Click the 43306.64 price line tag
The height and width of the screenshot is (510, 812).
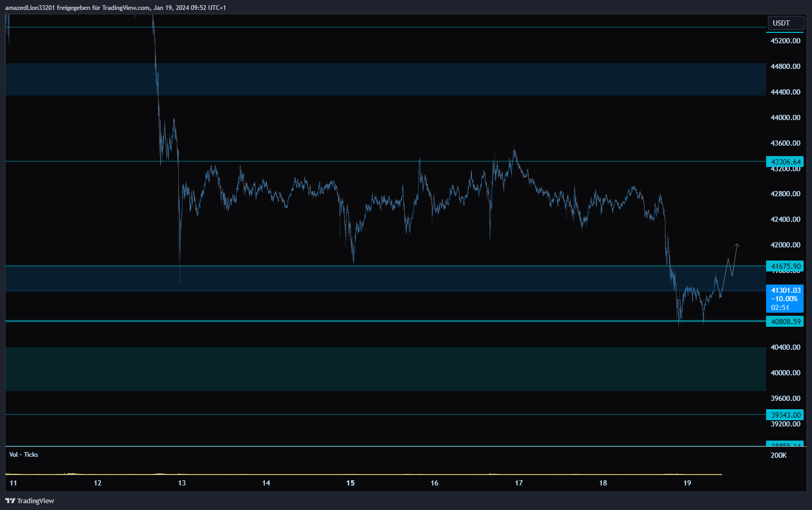785,162
